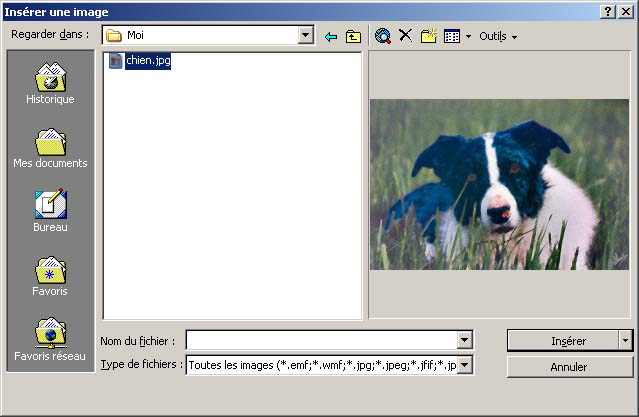Click the Annuler button
The image size is (639, 417).
(569, 367)
